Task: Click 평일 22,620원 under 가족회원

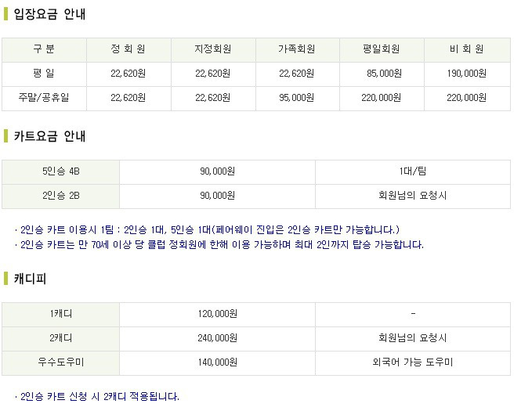Action: tap(297, 74)
